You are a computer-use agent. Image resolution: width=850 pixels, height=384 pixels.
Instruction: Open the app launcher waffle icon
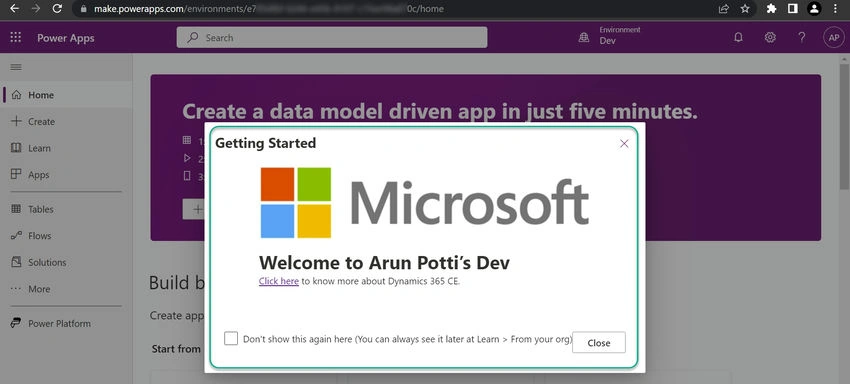tap(16, 37)
